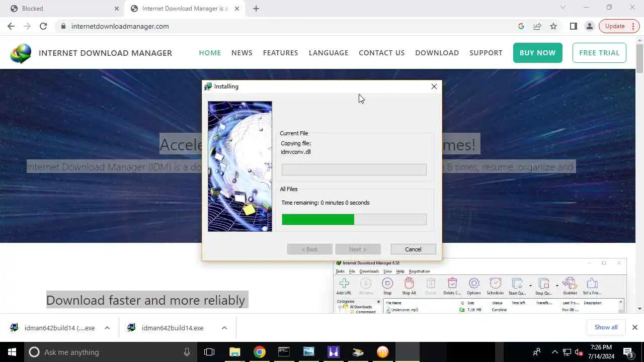Screen dimensions: 644x362
Task: Click the BUY NOW button
Action: 537,53
